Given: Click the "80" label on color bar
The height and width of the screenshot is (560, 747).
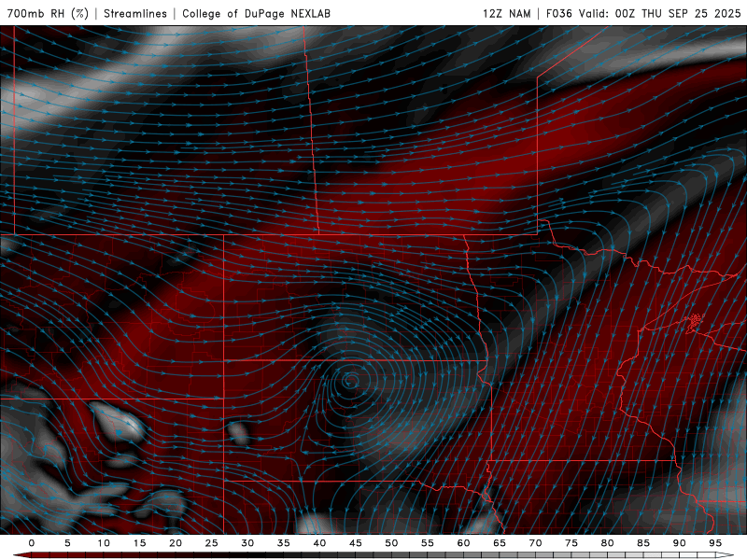Looking at the screenshot, I should click(607, 543).
